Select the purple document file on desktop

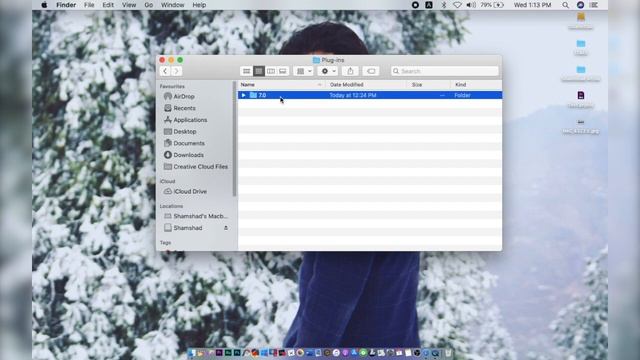click(x=580, y=96)
